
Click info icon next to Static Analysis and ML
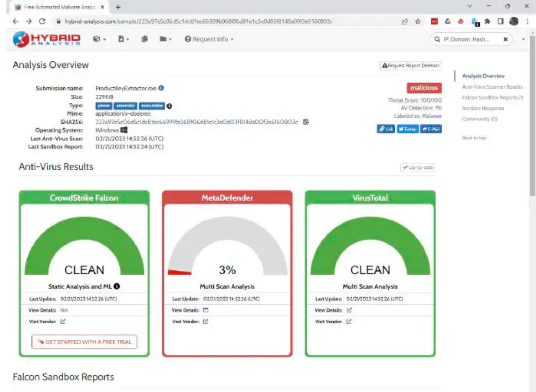tap(117, 286)
